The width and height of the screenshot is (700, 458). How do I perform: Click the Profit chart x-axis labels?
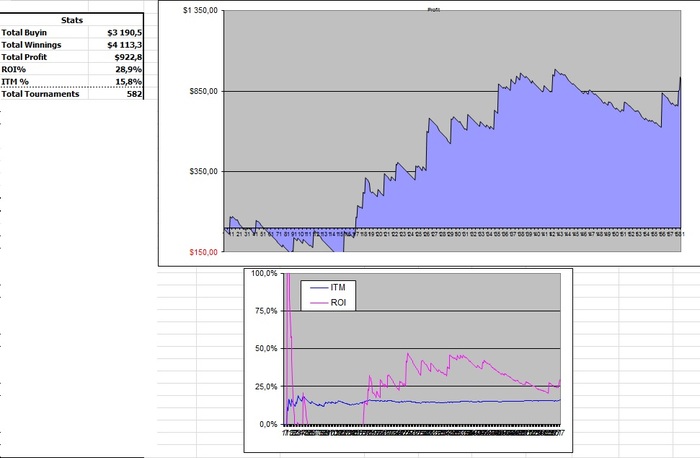click(x=452, y=234)
